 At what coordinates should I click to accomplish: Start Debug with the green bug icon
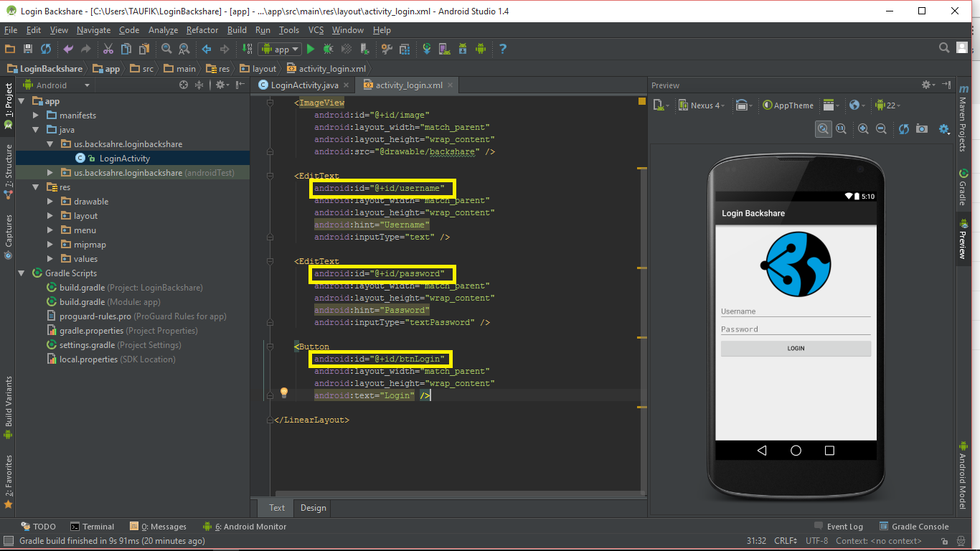[329, 49]
